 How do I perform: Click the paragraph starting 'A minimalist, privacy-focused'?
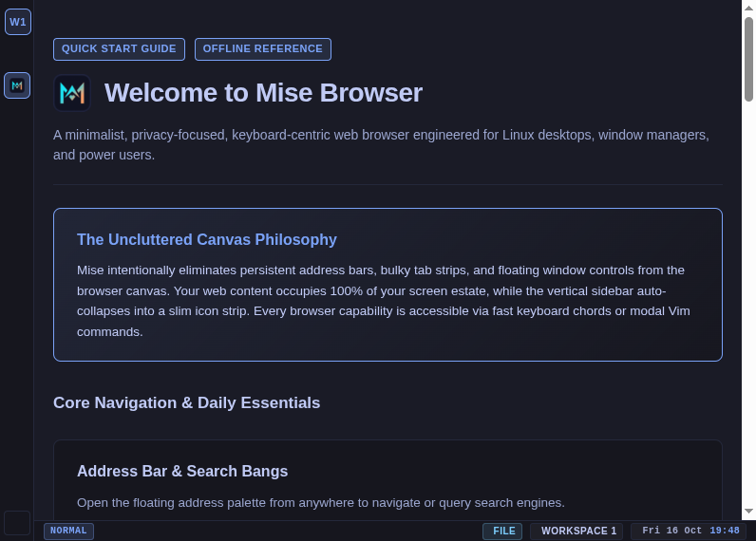pyautogui.click(x=381, y=145)
